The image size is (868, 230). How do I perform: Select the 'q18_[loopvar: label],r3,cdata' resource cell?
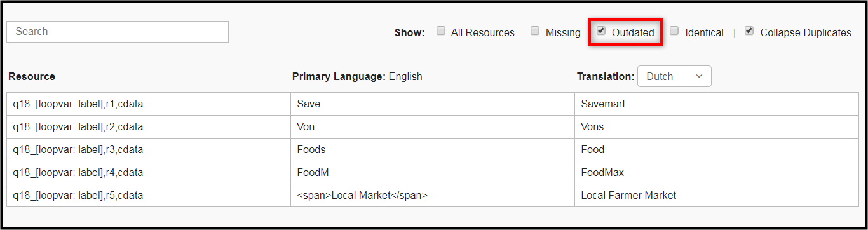tap(149, 149)
